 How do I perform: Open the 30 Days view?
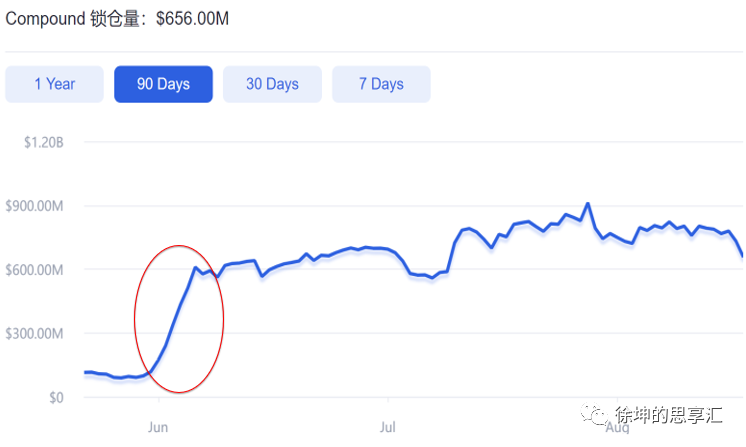point(272,84)
